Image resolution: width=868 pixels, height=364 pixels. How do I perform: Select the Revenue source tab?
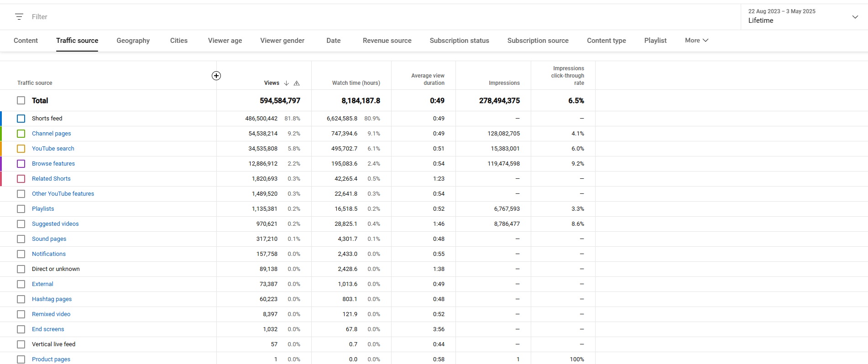387,41
